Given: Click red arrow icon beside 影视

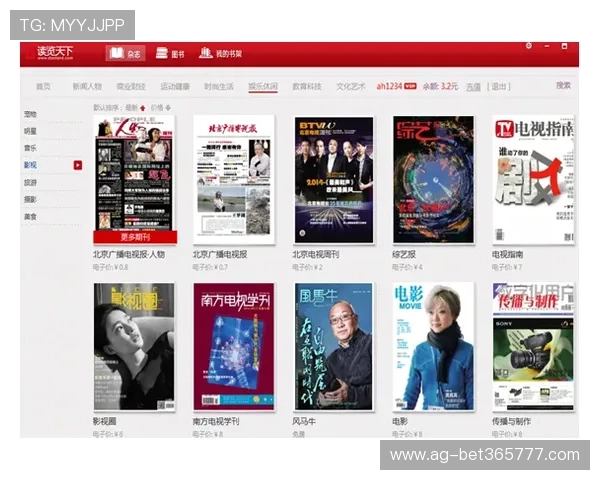Looking at the screenshot, I should coord(78,165).
